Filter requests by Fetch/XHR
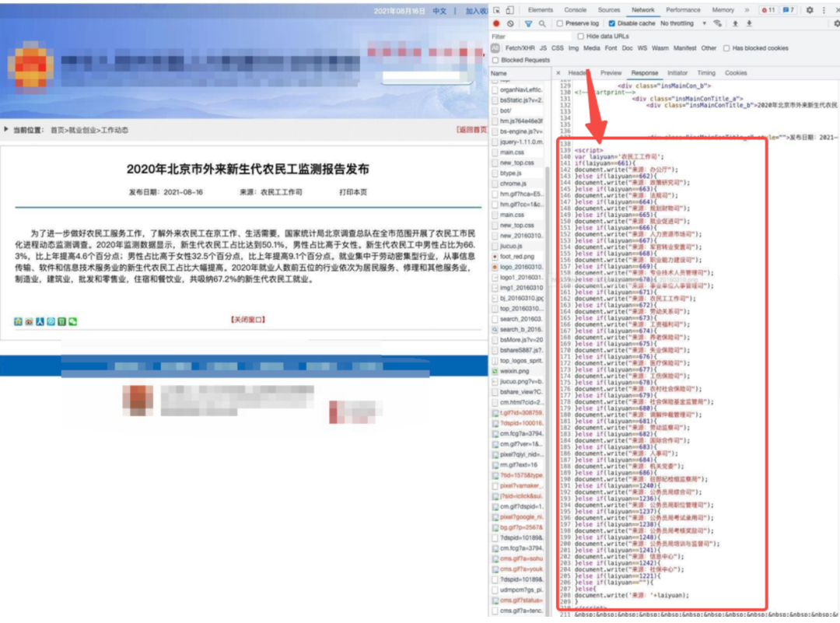Image resolution: width=840 pixels, height=623 pixels. (520, 48)
